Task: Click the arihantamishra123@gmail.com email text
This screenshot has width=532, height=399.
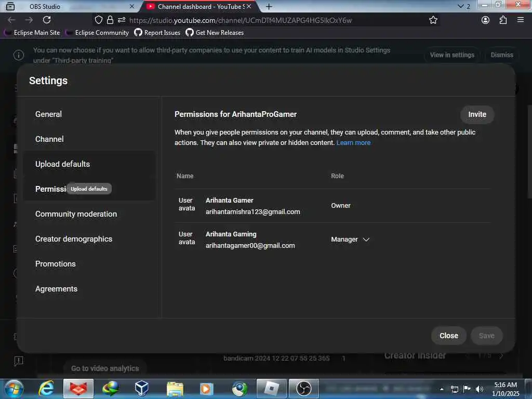Action: (253, 212)
